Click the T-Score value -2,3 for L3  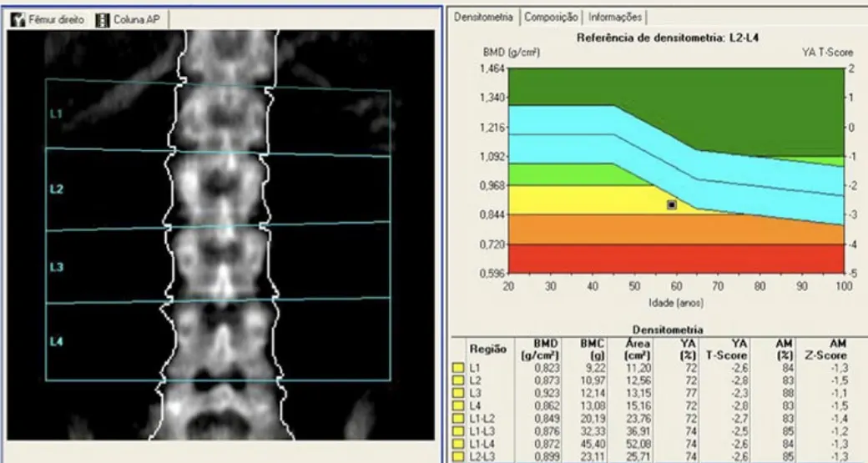coord(740,393)
